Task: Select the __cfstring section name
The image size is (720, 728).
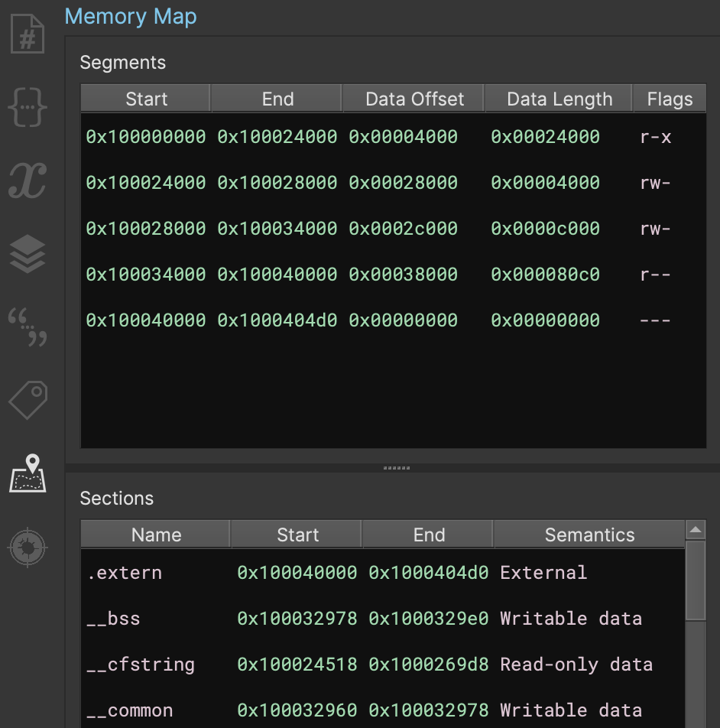Action: [141, 665]
